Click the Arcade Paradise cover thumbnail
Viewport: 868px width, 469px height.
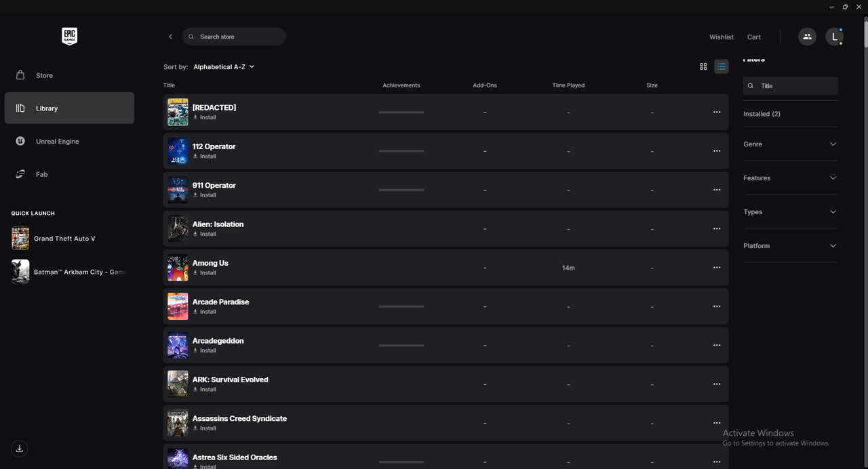178,306
